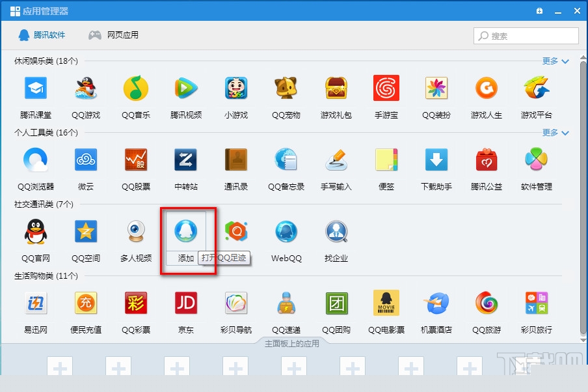This screenshot has height=392, width=588.
Task: Click the scrollbar down arrow
Action: pos(583,340)
